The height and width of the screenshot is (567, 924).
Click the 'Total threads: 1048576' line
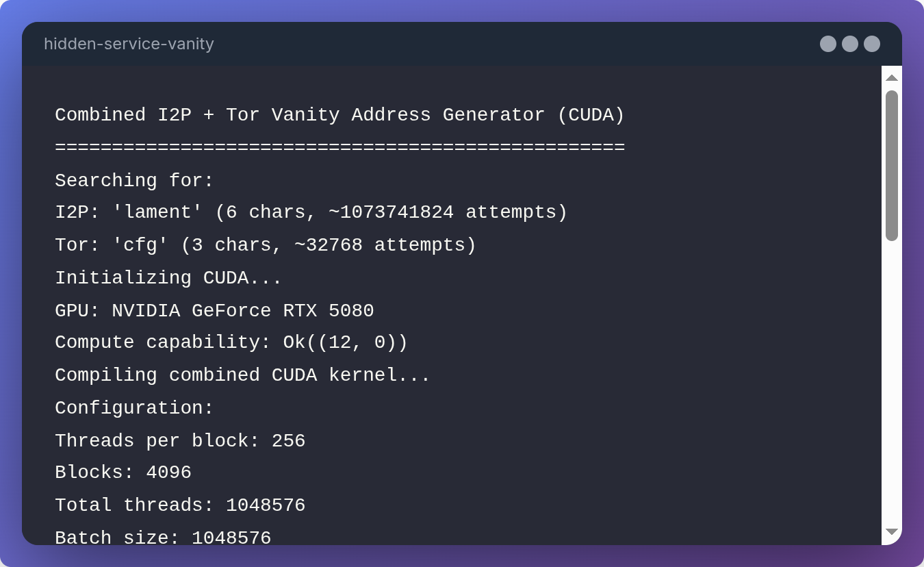click(180, 505)
